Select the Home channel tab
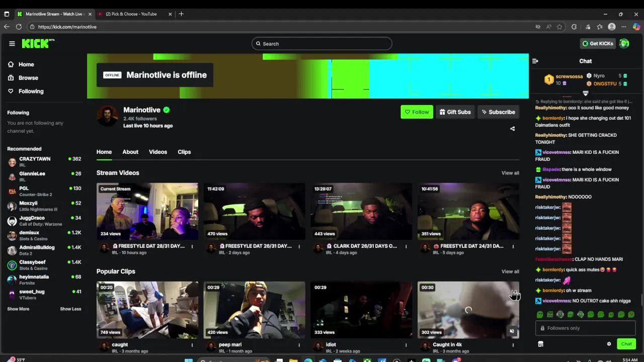Image resolution: width=644 pixels, height=362 pixels. pyautogui.click(x=104, y=152)
